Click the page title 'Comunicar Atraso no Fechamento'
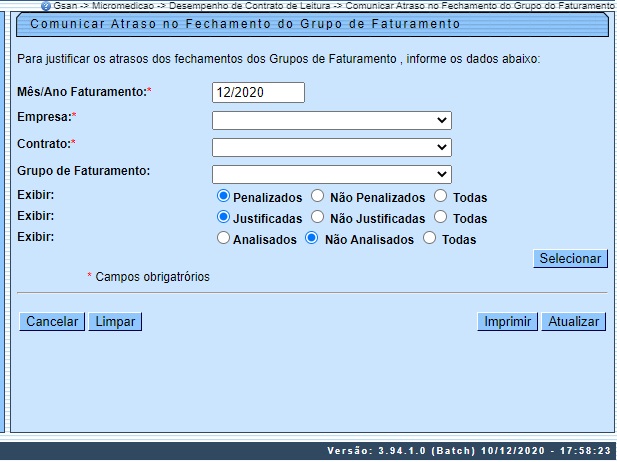Viewport: 617px width, 462px height. pyautogui.click(x=245, y=24)
